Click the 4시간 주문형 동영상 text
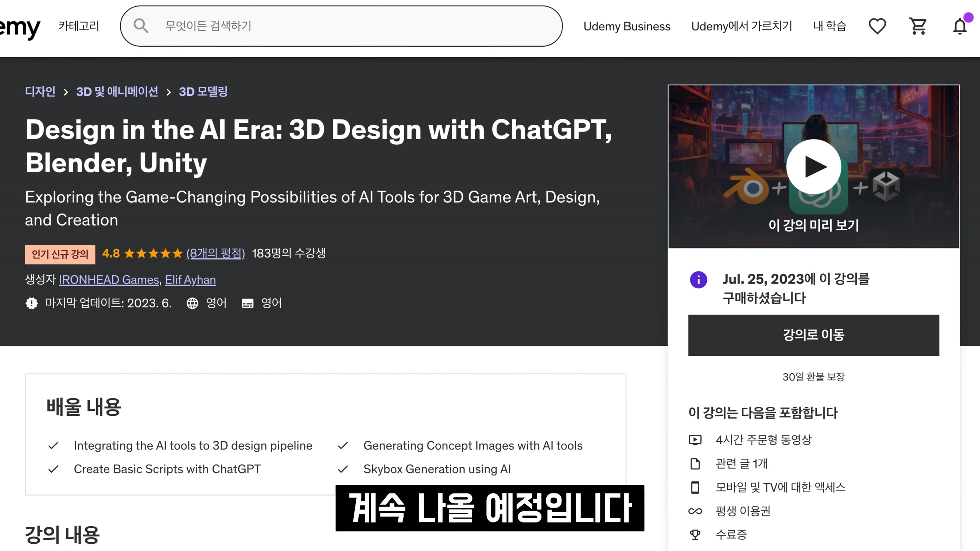Screen dimensions: 980x551 pyautogui.click(x=763, y=440)
